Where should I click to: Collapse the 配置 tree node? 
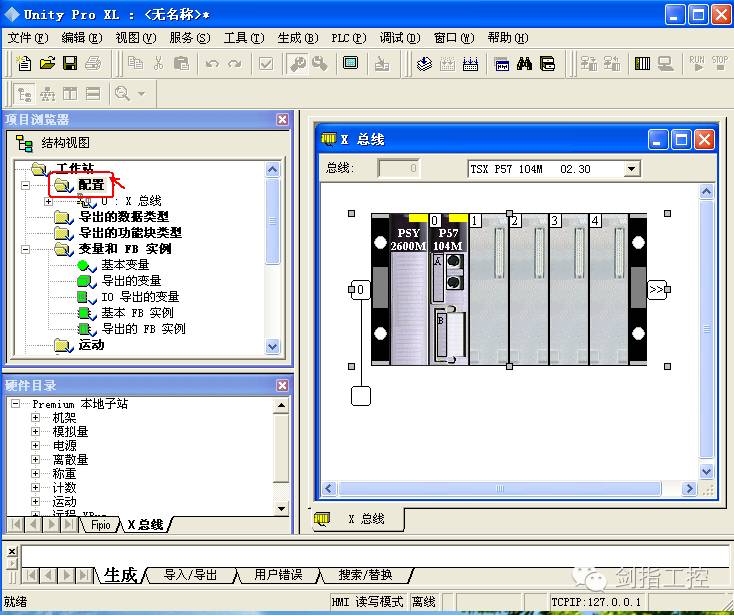[x=25, y=185]
